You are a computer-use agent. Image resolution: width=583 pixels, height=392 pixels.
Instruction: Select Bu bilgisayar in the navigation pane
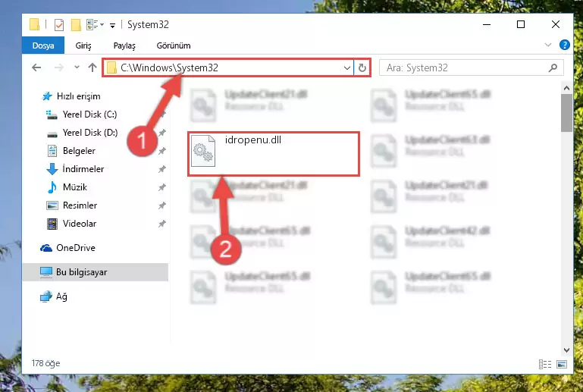click(96, 272)
